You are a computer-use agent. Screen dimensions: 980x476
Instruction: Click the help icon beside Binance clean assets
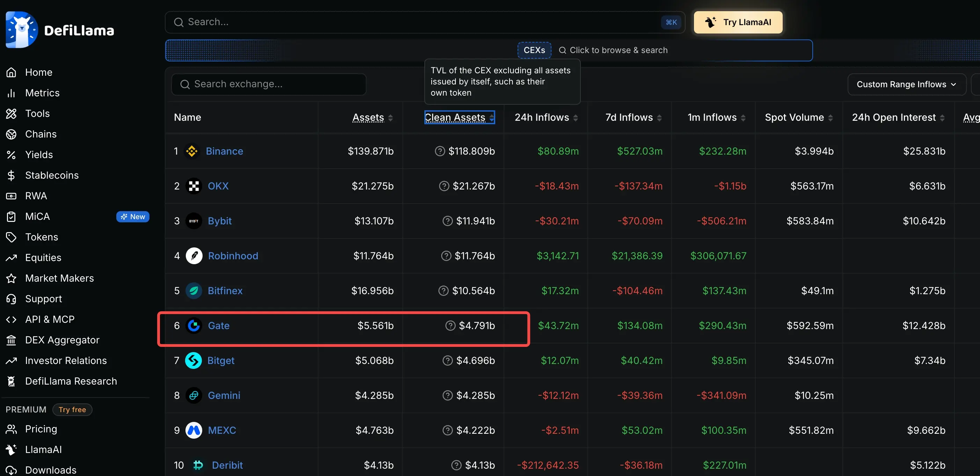[x=440, y=151]
